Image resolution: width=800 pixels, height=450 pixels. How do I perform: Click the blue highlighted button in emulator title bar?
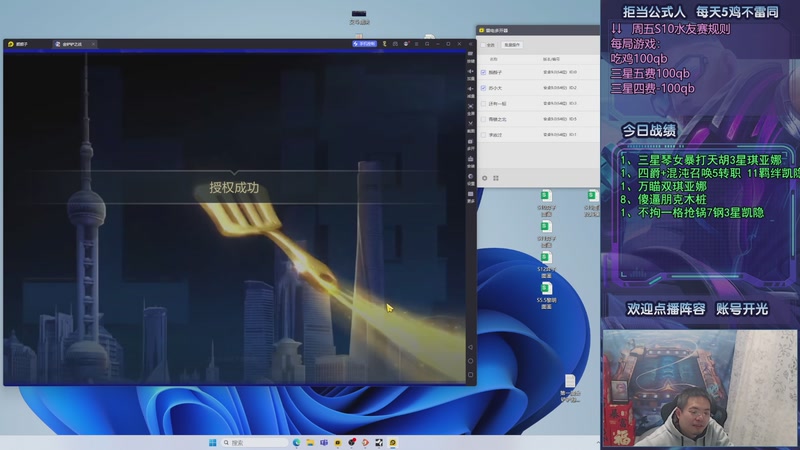coord(364,44)
